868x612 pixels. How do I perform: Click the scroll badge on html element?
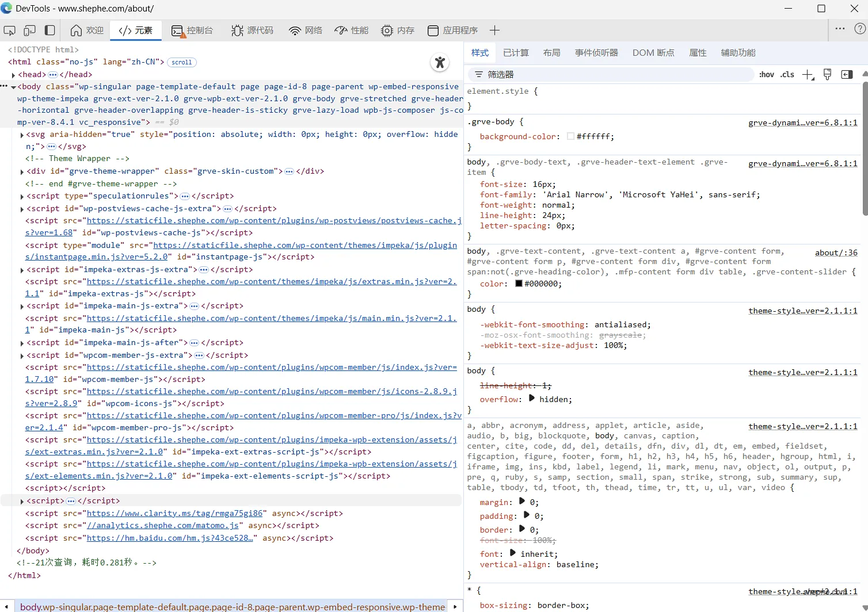[182, 62]
